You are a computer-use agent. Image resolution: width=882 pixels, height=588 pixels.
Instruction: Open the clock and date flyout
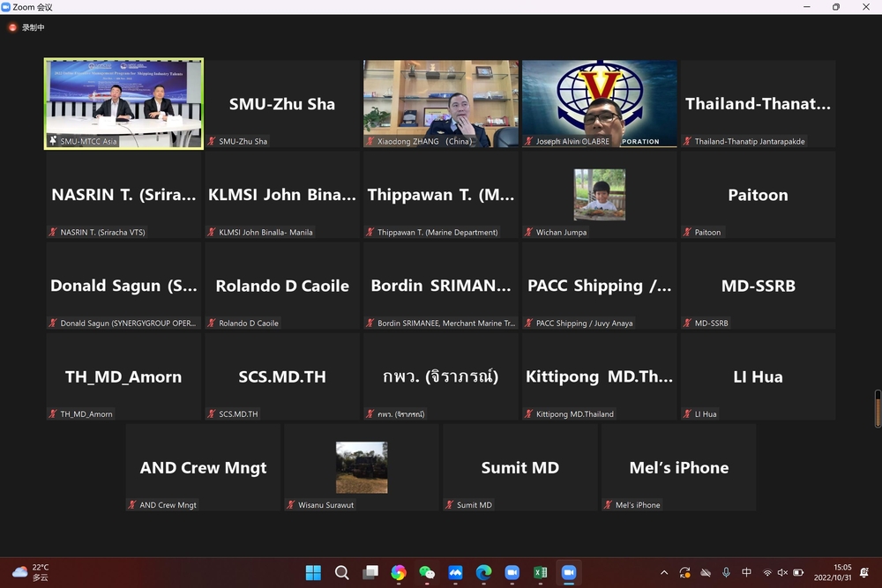click(842, 573)
